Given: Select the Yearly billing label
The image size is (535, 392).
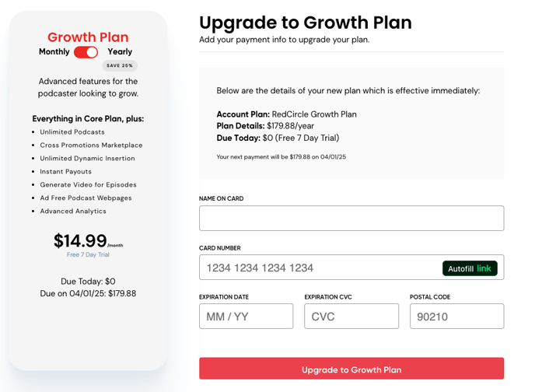Looking at the screenshot, I should (120, 51).
